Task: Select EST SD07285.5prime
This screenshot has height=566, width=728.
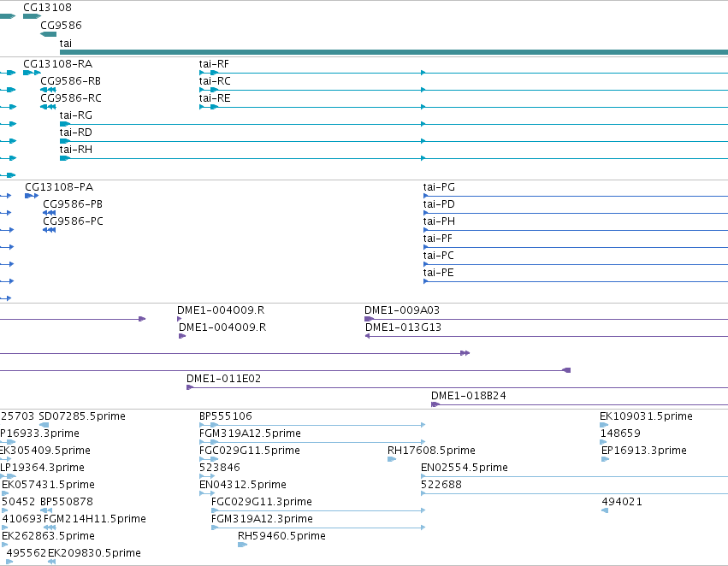Action: pos(82,416)
